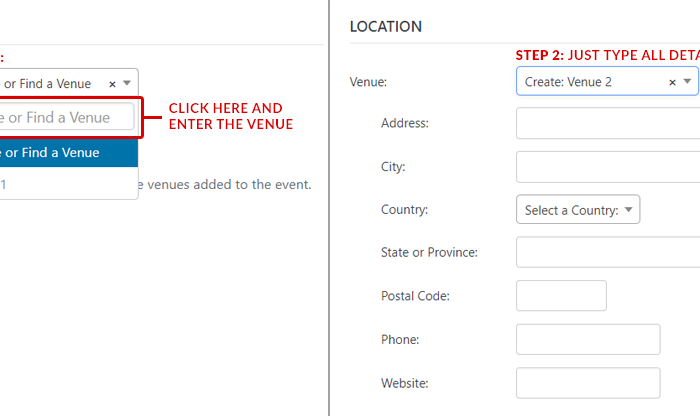Remove the Create: Venue 2 selection
Viewport: 700px width, 416px height.
click(672, 82)
